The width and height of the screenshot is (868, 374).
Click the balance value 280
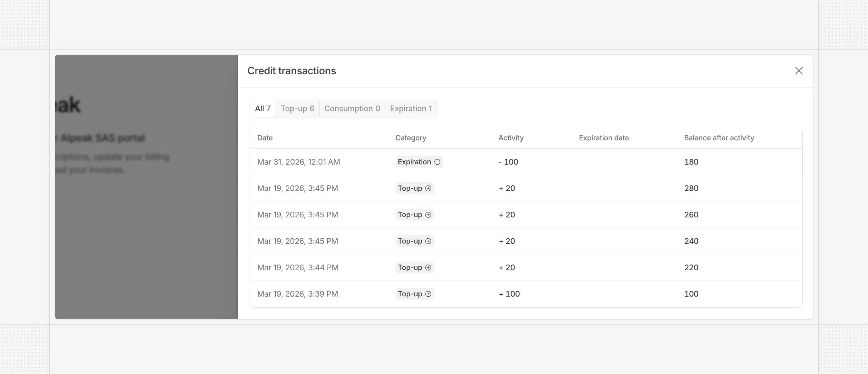691,188
